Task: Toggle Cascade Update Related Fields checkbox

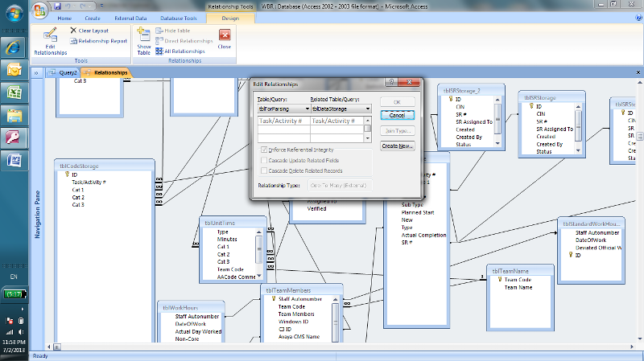Action: pos(264,160)
